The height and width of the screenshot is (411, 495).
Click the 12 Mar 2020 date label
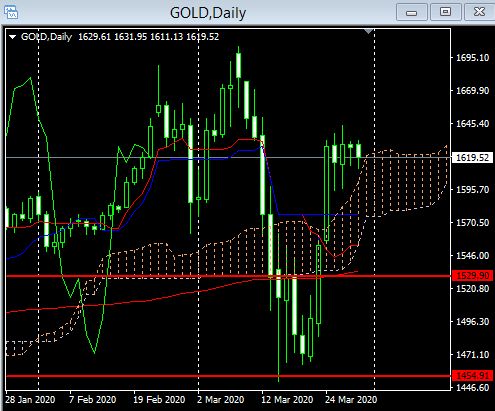coord(287,399)
